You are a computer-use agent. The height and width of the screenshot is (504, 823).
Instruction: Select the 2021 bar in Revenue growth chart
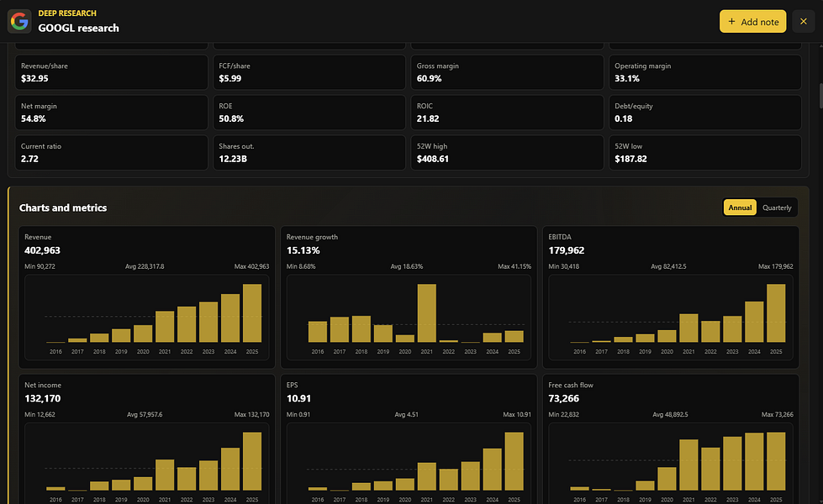click(x=427, y=313)
